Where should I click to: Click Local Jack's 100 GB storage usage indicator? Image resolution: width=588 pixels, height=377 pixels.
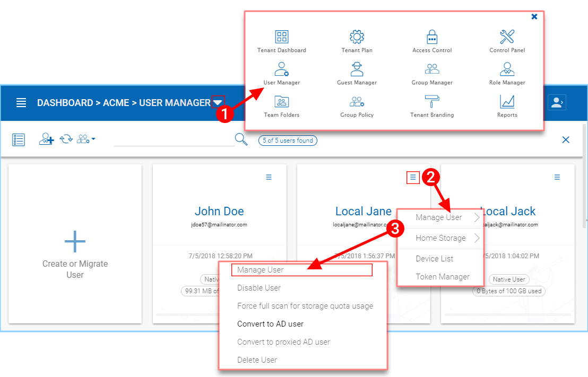(x=508, y=291)
